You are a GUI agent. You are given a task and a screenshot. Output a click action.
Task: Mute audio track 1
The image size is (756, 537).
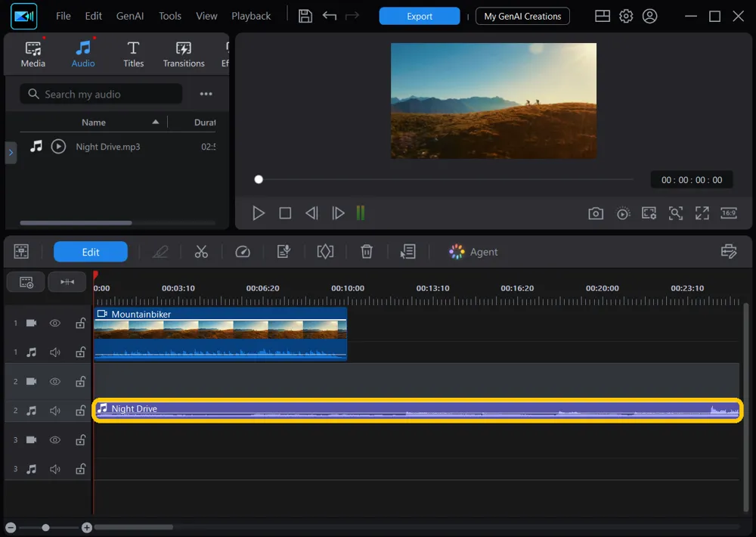pyautogui.click(x=55, y=352)
